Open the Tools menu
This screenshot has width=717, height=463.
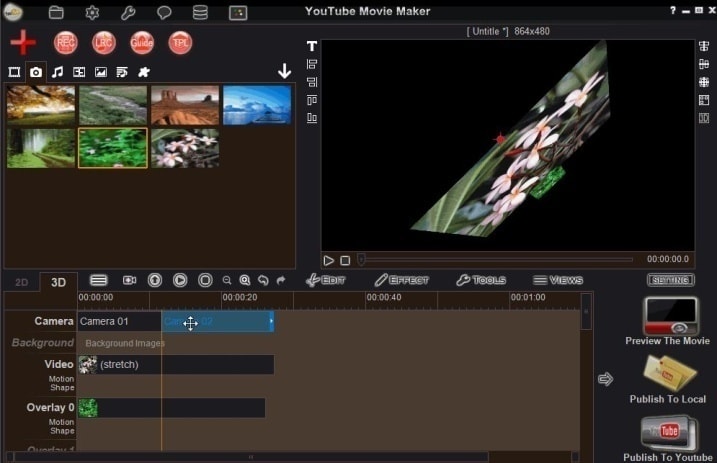(x=481, y=280)
